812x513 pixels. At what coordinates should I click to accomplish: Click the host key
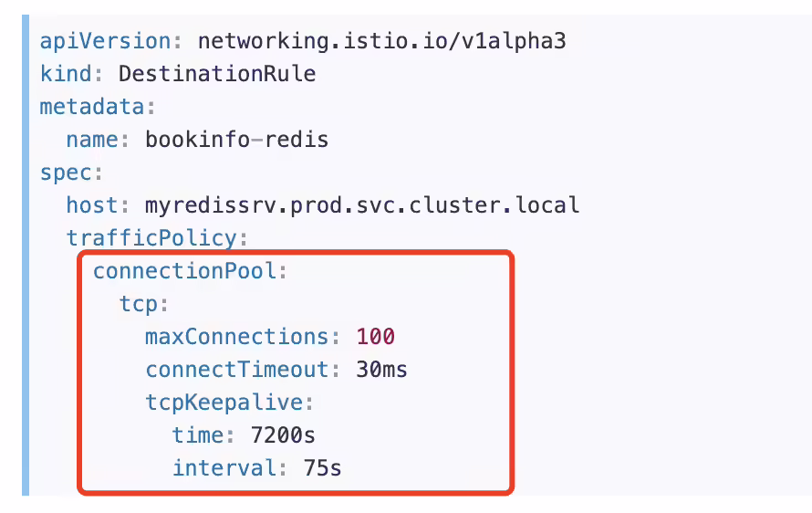92,205
